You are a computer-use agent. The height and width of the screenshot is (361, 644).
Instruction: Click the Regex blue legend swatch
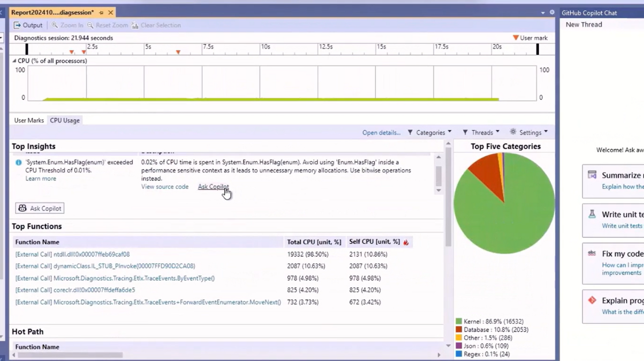pyautogui.click(x=459, y=354)
